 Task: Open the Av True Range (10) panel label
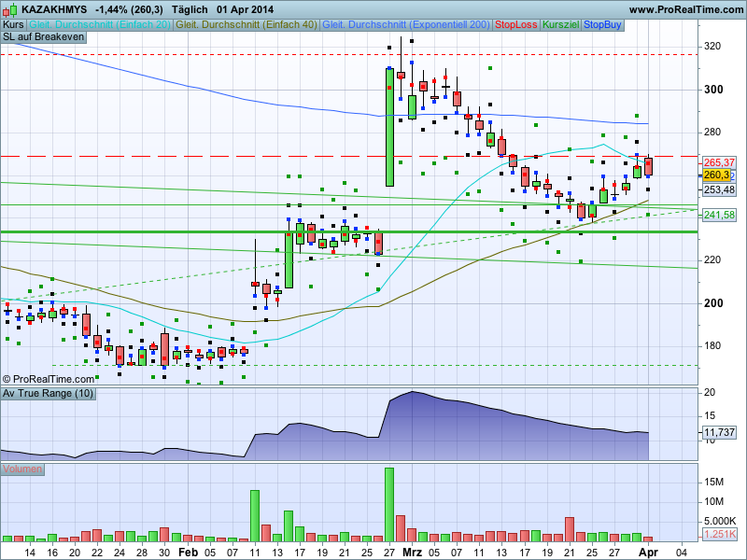48,394
